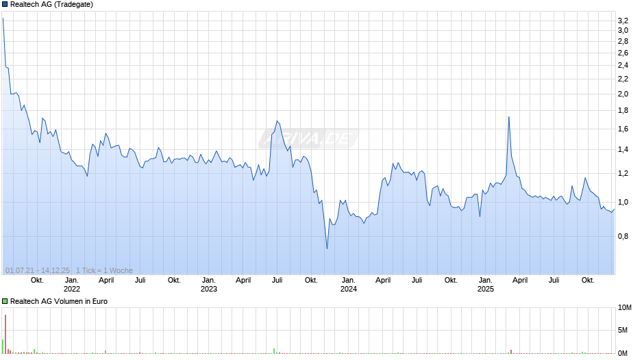Click the tall red volume bar at chart start

coord(5,334)
